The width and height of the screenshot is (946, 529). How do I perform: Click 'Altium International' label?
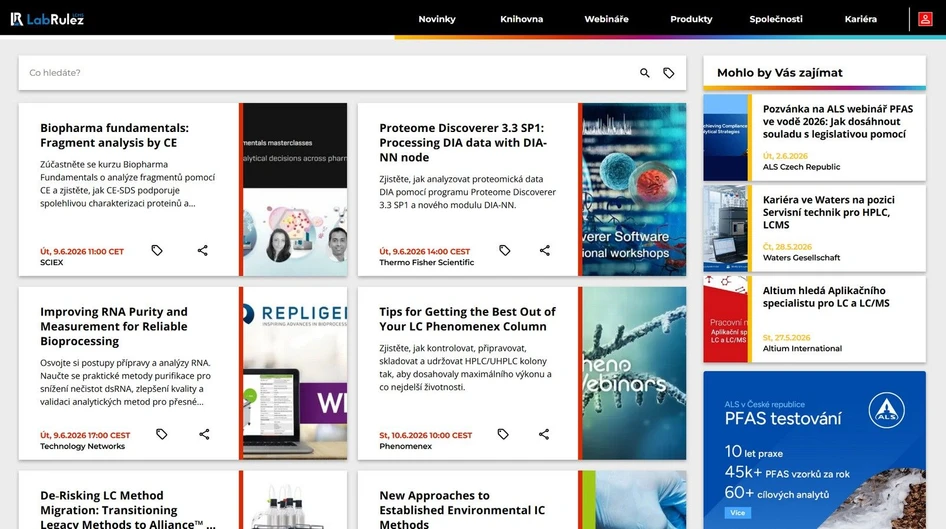802,349
